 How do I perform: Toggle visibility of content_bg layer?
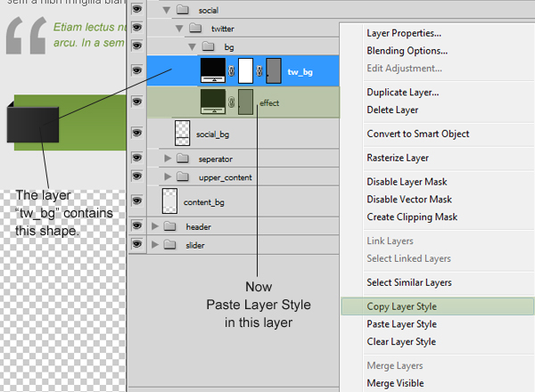pyautogui.click(x=136, y=200)
